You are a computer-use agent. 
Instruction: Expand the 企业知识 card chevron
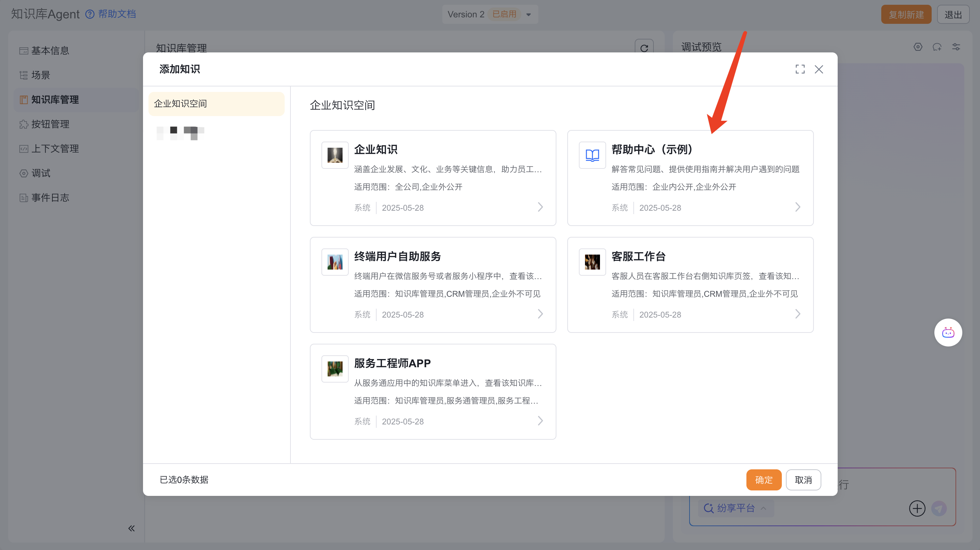(540, 207)
